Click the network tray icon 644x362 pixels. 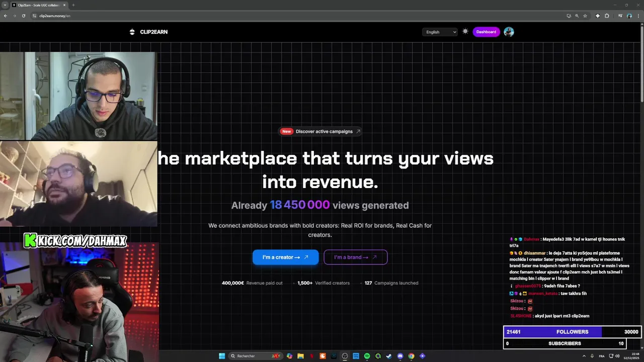click(611, 356)
